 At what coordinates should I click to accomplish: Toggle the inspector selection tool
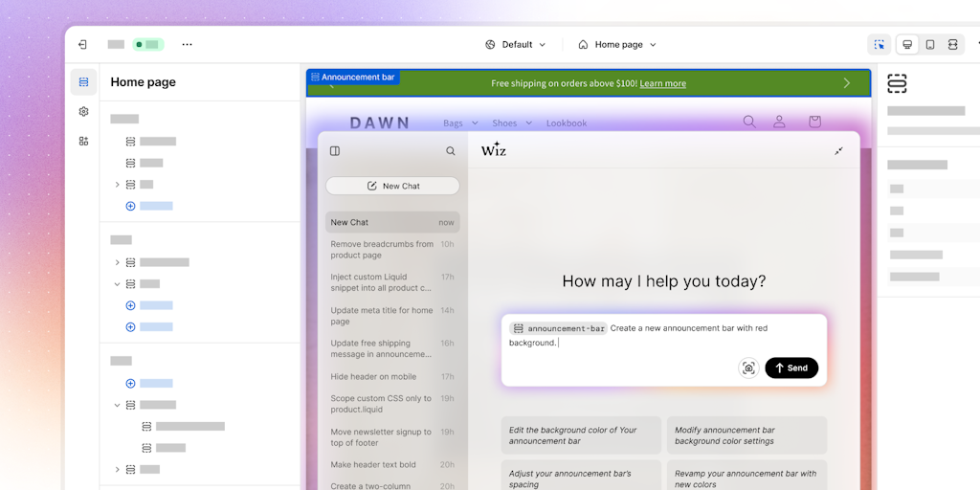point(879,44)
